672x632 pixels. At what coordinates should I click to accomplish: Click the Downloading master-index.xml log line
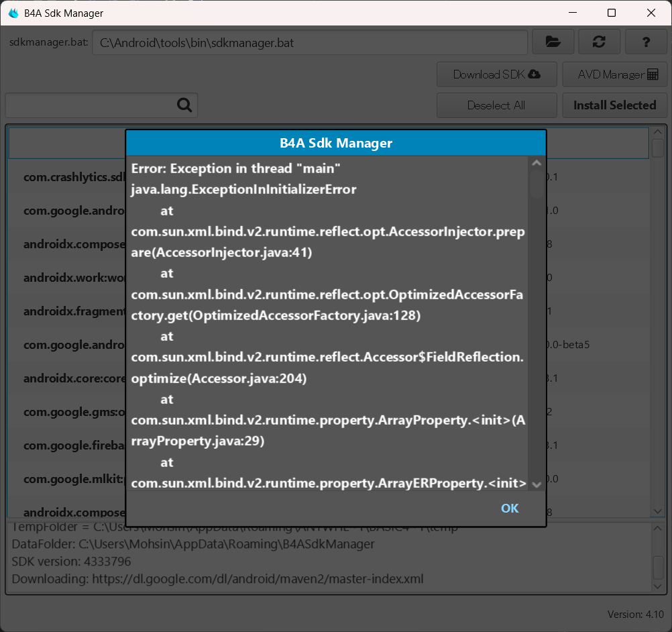217,579
